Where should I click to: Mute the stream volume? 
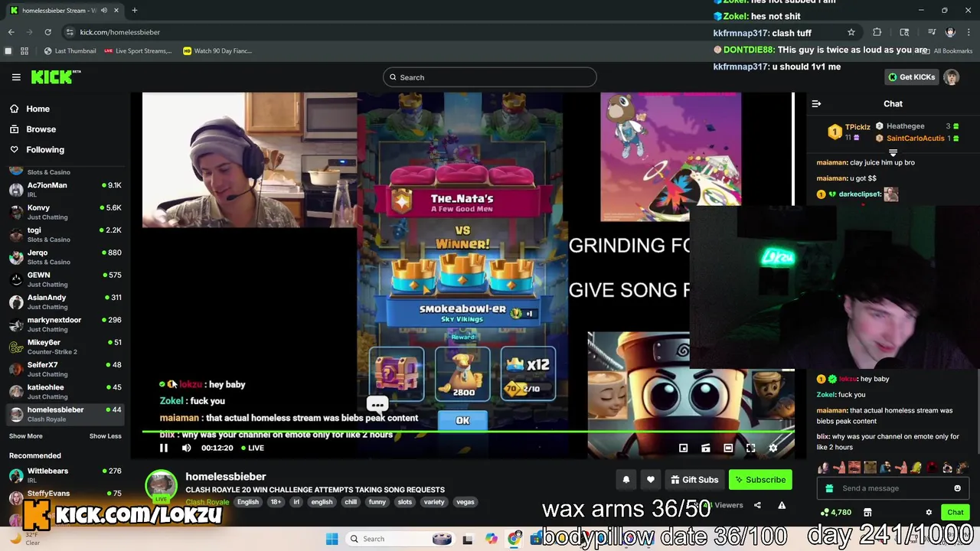tap(186, 448)
